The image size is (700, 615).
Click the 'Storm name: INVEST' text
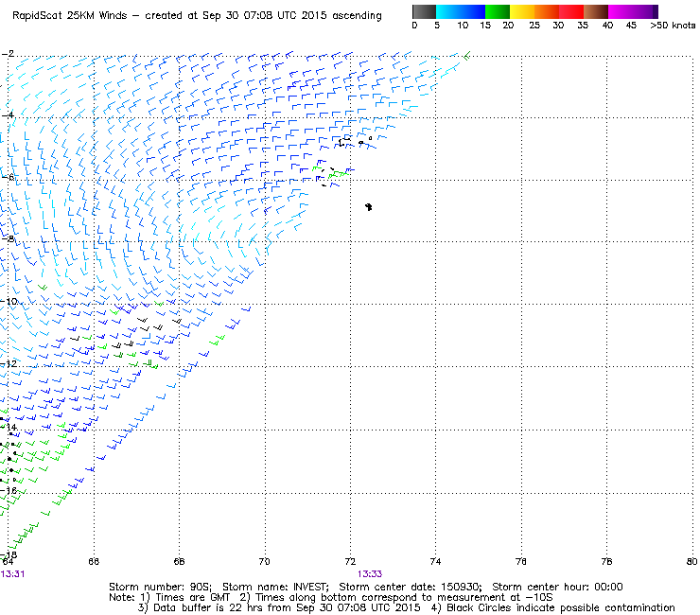coord(275,587)
